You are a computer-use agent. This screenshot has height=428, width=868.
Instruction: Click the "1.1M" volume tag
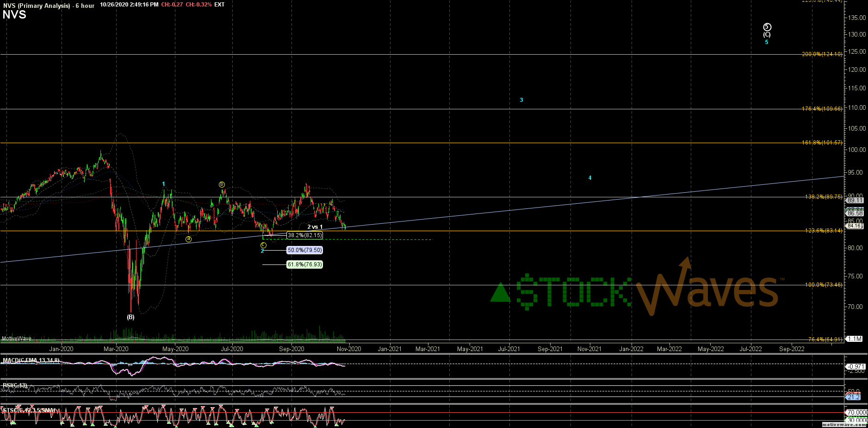(855, 339)
